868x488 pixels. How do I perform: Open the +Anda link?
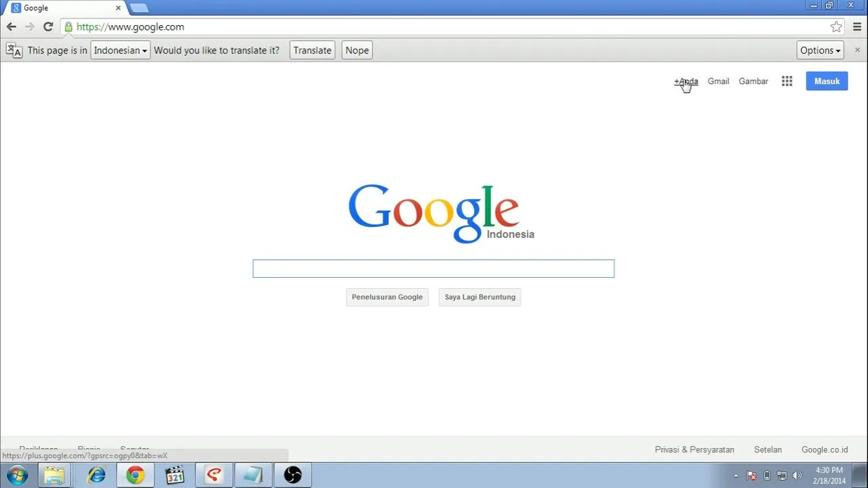(686, 81)
